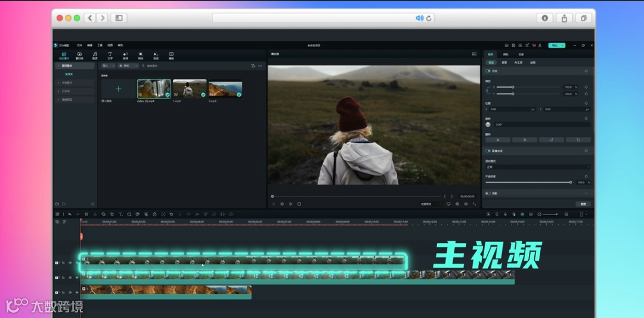644x318 pixels.
Task: Toggle the 形变 transform switch
Action: tap(488, 71)
